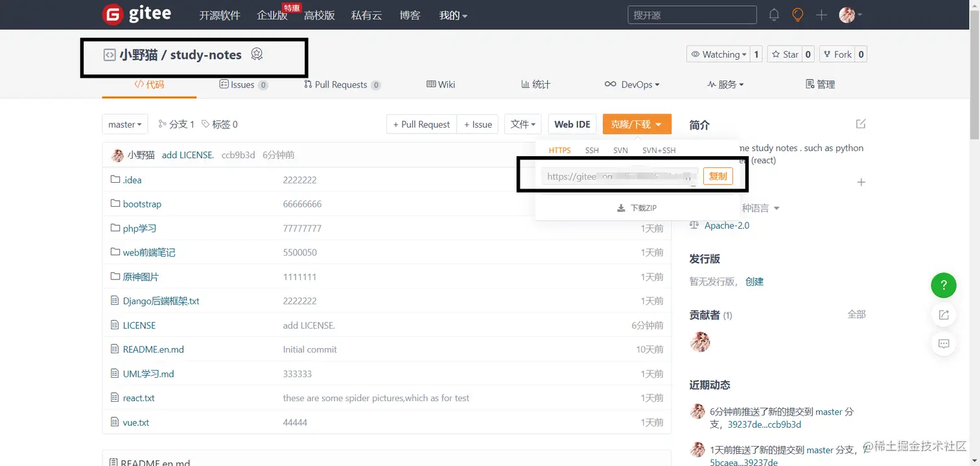Star the repository
980x466 pixels.
tap(784, 54)
